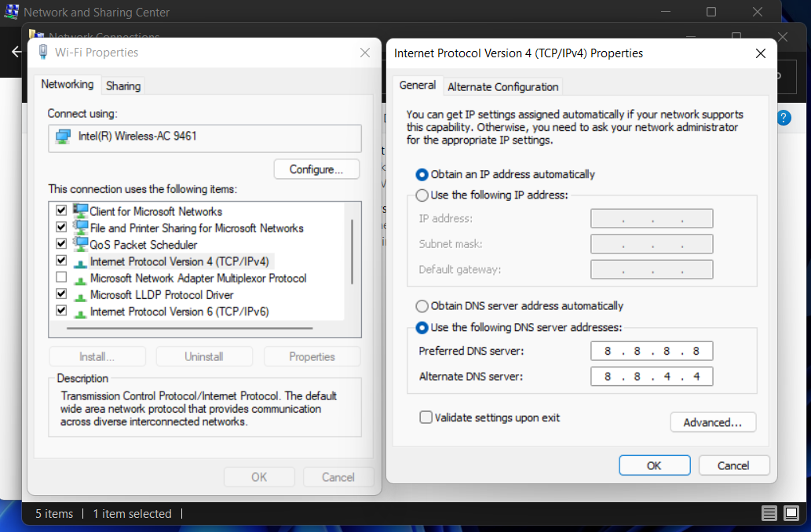
Task: Select Obtain DNS server address automatically
Action: (422, 306)
